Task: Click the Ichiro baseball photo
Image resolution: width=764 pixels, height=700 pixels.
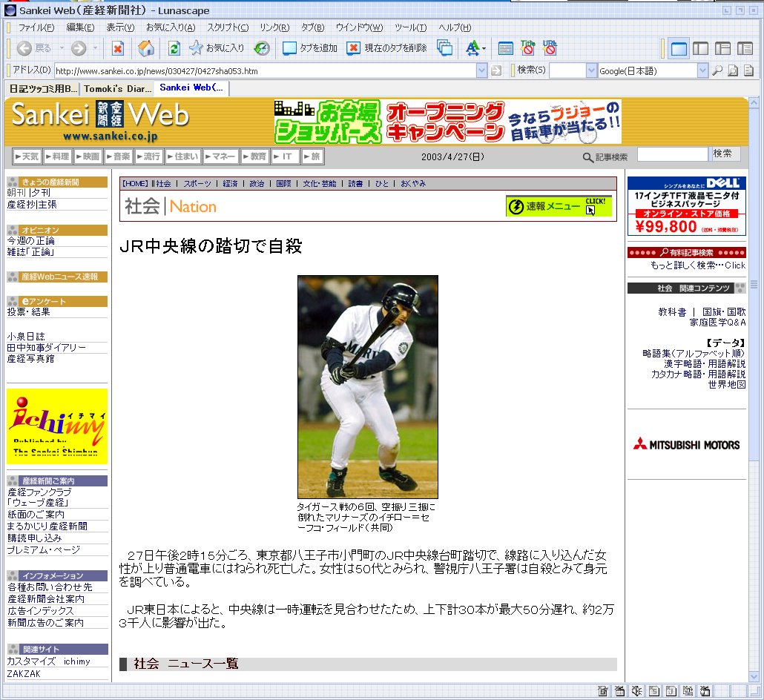Action: tap(367, 386)
